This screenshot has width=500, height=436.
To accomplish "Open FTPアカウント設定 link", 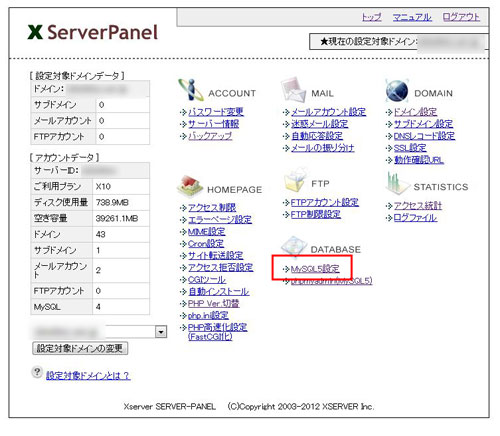I will (x=325, y=203).
